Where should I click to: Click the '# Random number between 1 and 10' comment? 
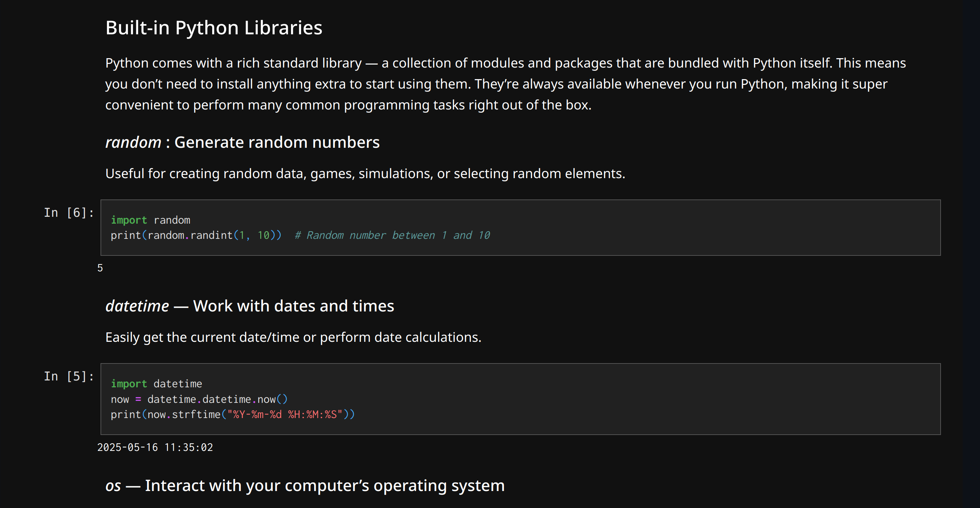(392, 235)
